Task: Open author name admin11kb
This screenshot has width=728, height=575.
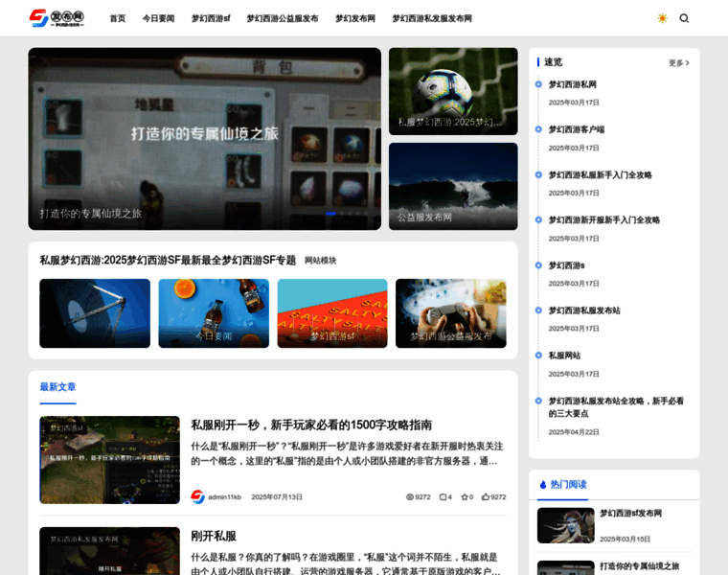Action: click(225, 497)
